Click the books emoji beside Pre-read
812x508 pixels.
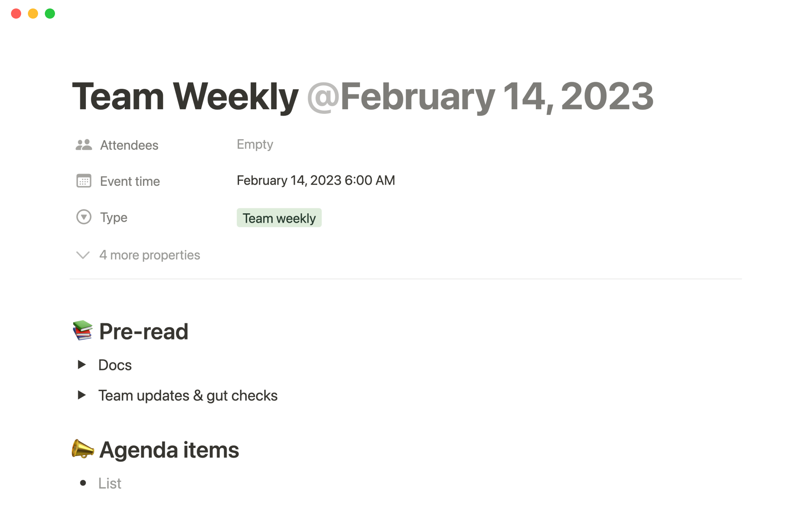(82, 331)
